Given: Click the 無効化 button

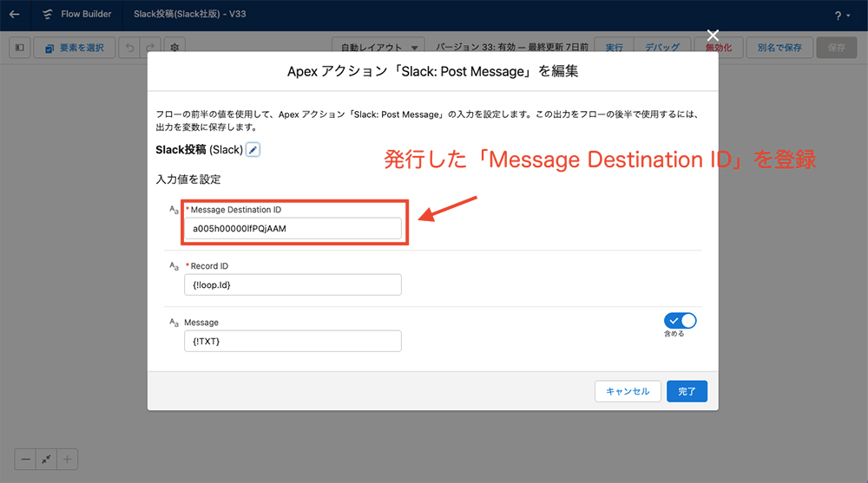Looking at the screenshot, I should (718, 48).
